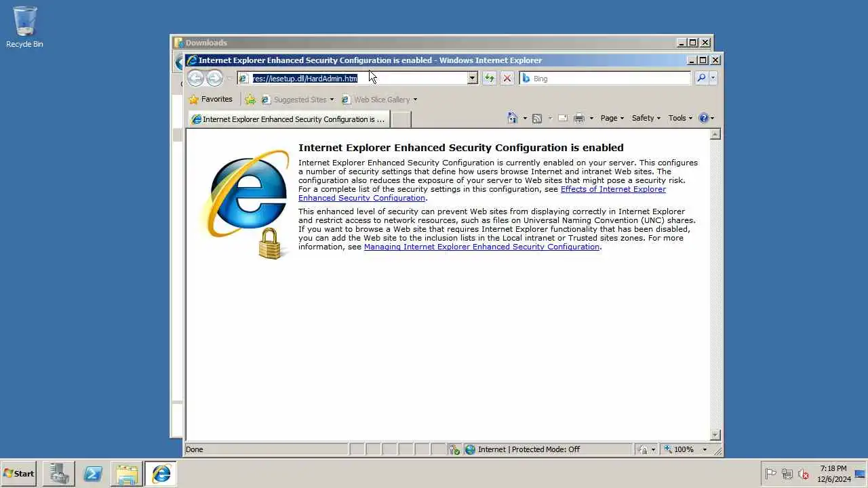Click the address bar URL field
Image resolution: width=868 pixels, height=488 pixels.
point(353,78)
